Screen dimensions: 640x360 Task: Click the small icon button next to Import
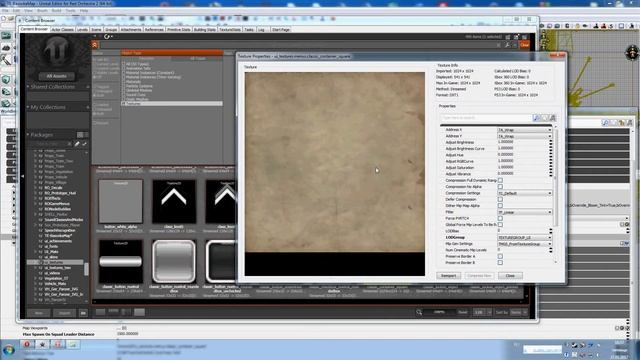click(x=83, y=313)
